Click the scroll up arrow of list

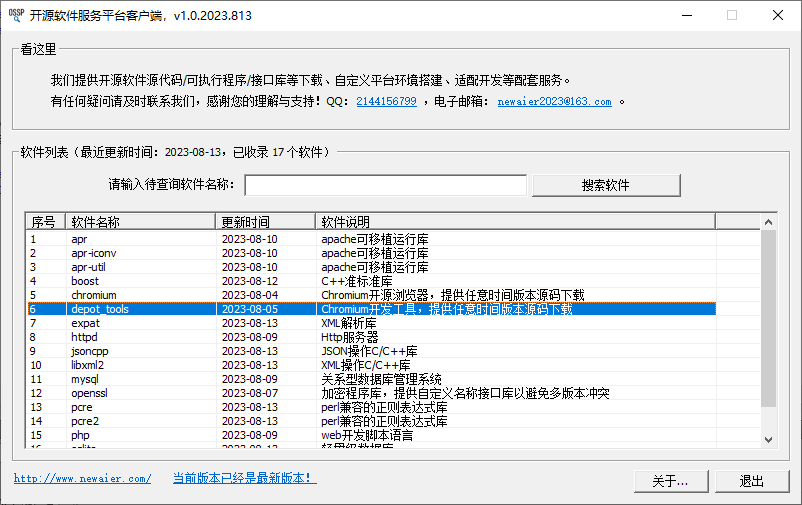point(768,221)
